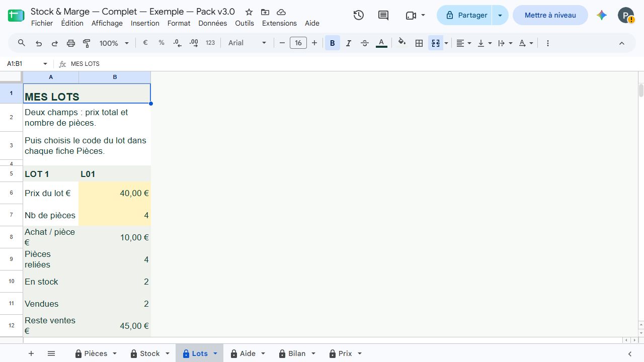Decrease the font size
This screenshot has width=644, height=362.
click(x=282, y=43)
